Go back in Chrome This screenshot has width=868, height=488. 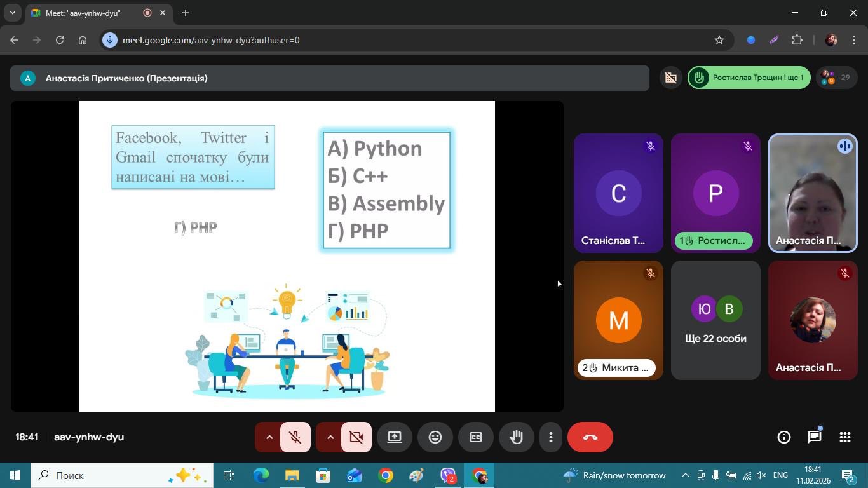pos(14,40)
